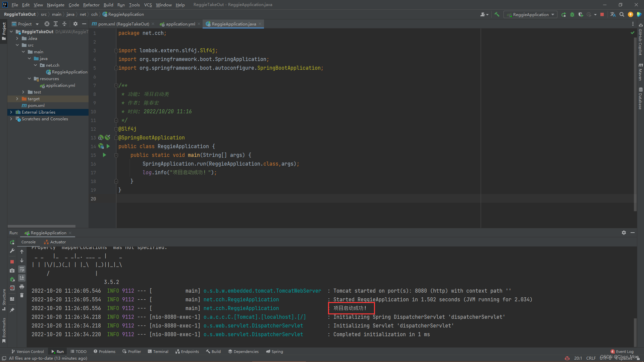This screenshot has width=644, height=362.
Task: Click the red Stop icon in top toolbar
Action: coord(602,14)
